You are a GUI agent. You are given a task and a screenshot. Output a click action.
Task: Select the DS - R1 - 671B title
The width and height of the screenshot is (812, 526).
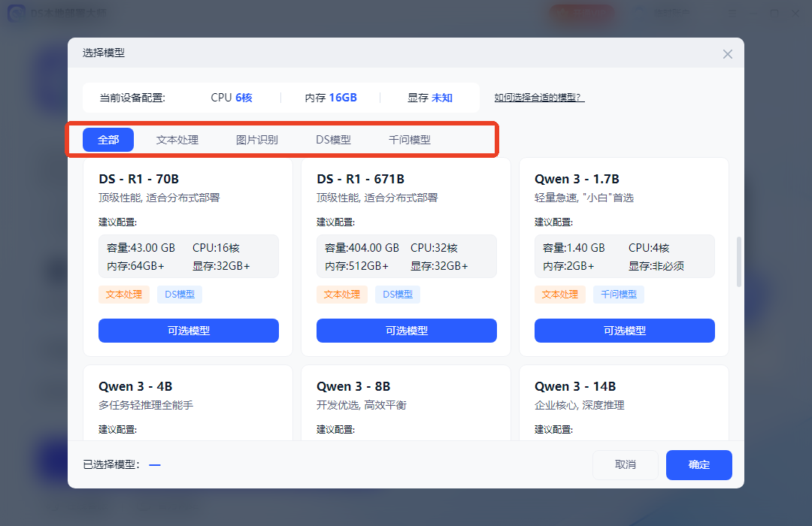click(x=360, y=179)
